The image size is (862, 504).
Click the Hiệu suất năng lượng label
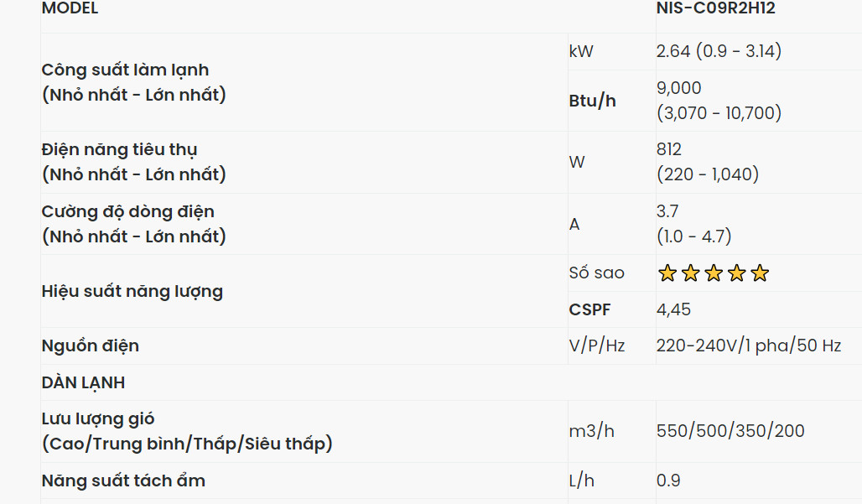tap(132, 292)
